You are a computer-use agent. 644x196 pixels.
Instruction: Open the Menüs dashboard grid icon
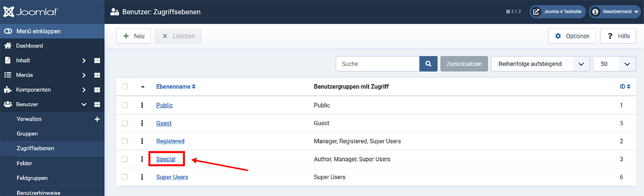pos(97,75)
